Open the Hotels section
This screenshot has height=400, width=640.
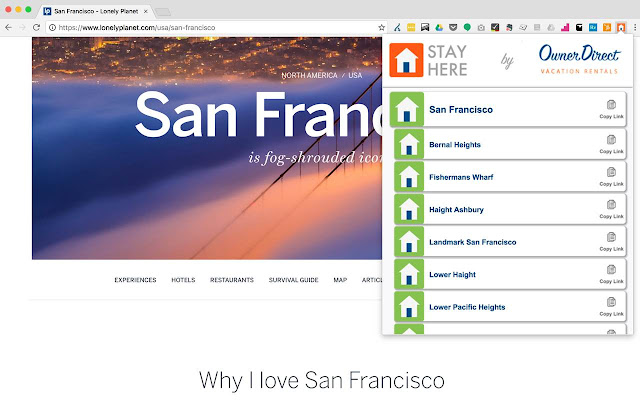183,280
